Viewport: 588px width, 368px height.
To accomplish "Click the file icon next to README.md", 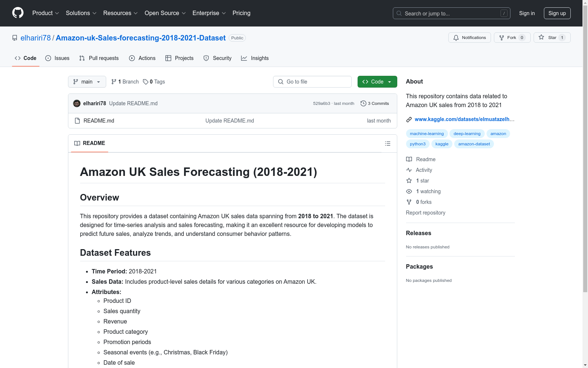I will click(77, 120).
